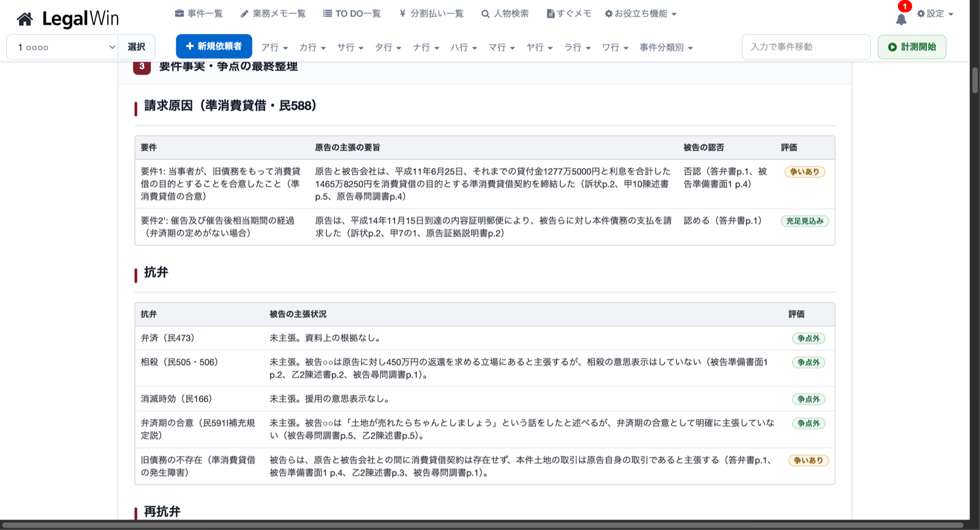Expand the ナ行 dropdown
This screenshot has height=530, width=980.
[x=426, y=47]
